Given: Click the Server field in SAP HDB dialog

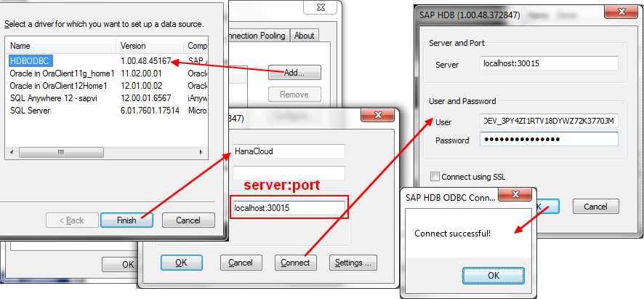Looking at the screenshot, I should [548, 64].
